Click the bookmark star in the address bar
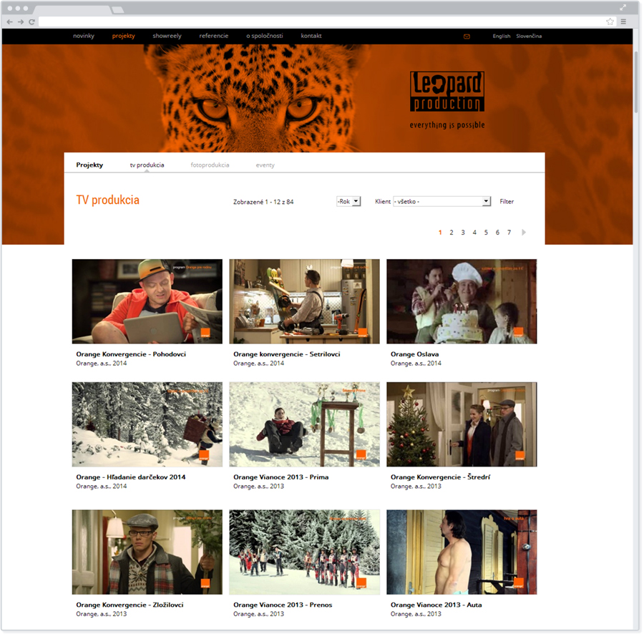 tap(609, 22)
